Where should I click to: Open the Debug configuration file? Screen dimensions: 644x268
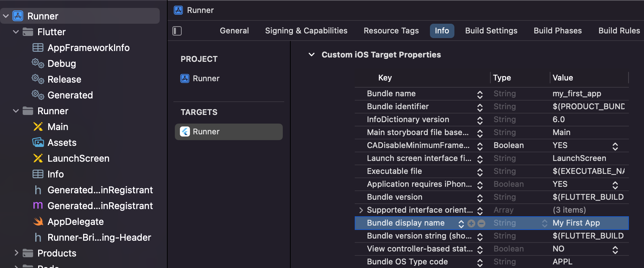[62, 64]
